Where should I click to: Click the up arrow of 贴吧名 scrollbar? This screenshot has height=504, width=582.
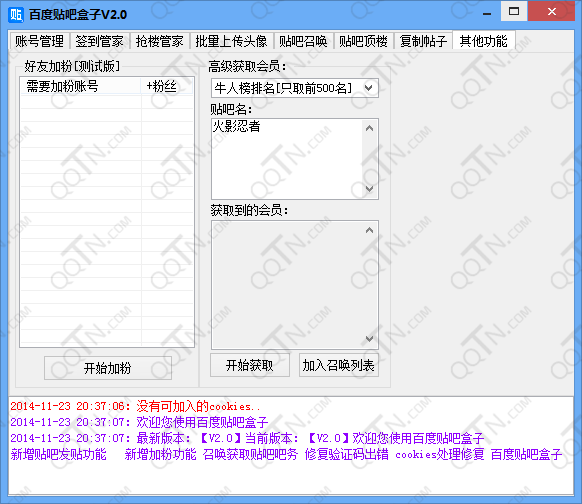(369, 128)
